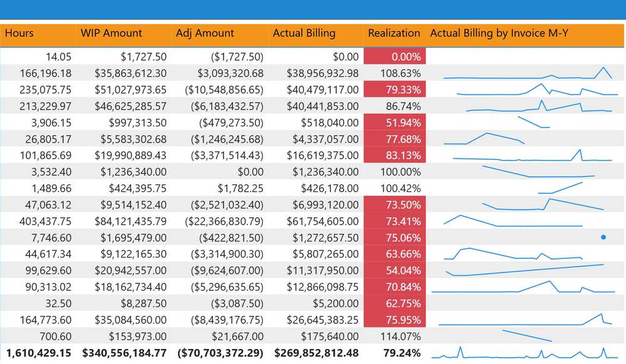Select the 73.41% realization cell
Image resolution: width=626 pixels, height=364 pixels.
[x=394, y=221]
